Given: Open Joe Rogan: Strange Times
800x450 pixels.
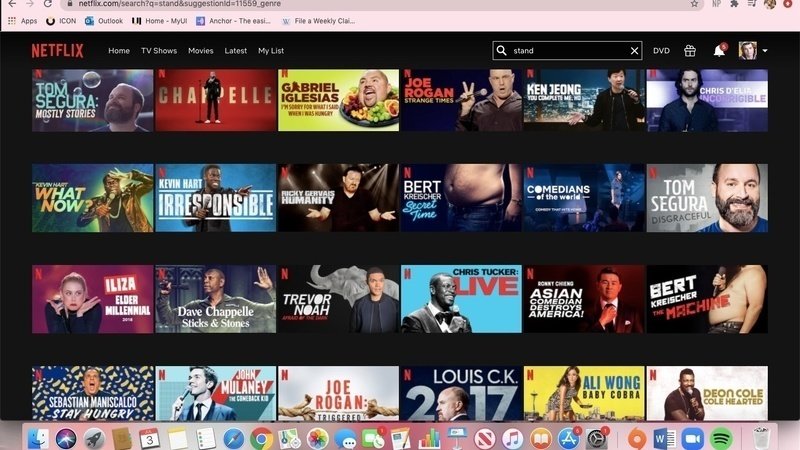Looking at the screenshot, I should (461, 101).
